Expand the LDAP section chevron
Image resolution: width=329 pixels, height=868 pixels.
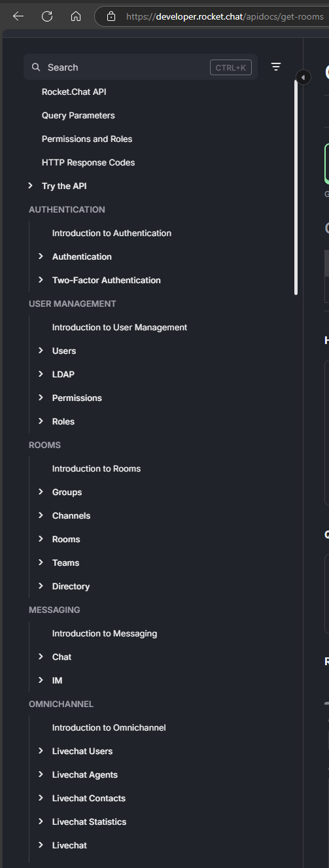pyautogui.click(x=41, y=374)
